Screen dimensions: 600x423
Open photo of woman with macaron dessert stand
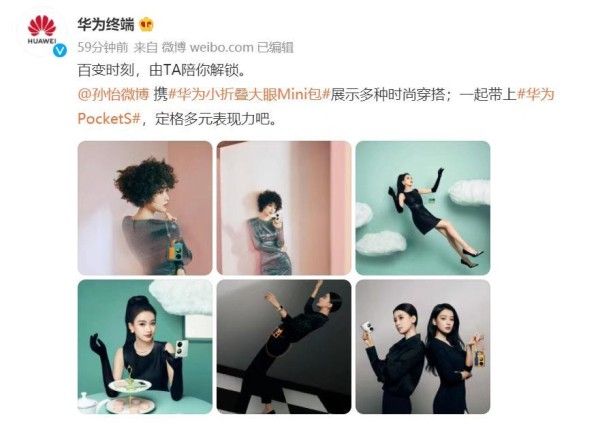pos(145,346)
